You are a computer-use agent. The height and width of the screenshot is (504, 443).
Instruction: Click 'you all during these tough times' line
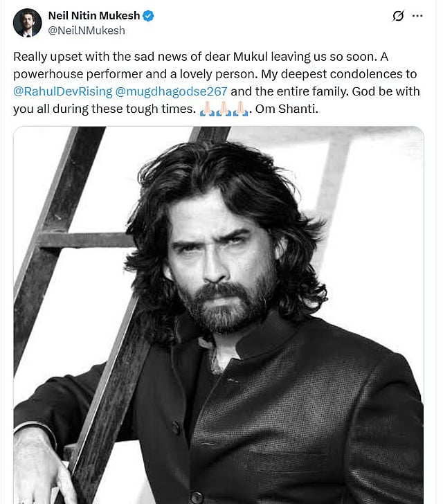coord(105,109)
